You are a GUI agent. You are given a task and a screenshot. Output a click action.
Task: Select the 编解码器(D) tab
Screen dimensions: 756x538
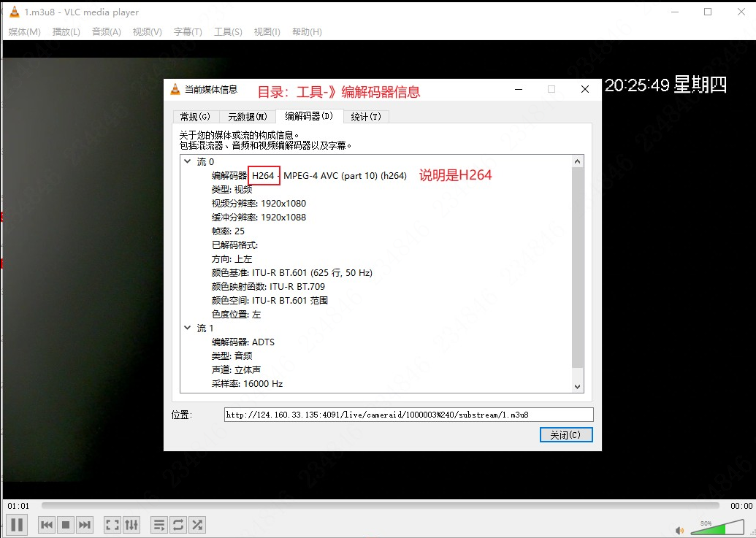(309, 116)
